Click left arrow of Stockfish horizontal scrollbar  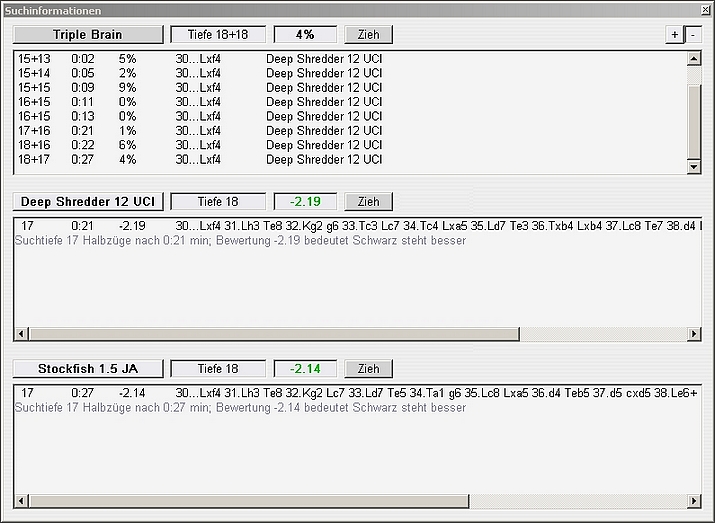(21, 500)
